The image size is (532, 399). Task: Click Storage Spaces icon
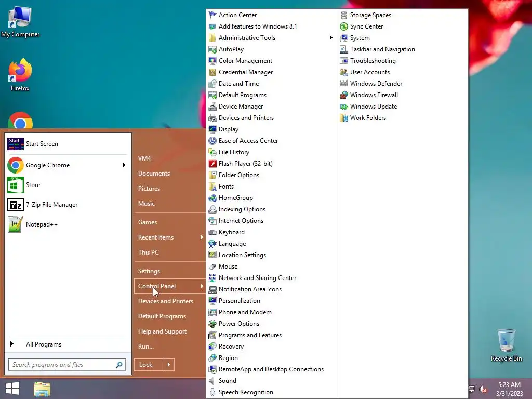pos(344,15)
